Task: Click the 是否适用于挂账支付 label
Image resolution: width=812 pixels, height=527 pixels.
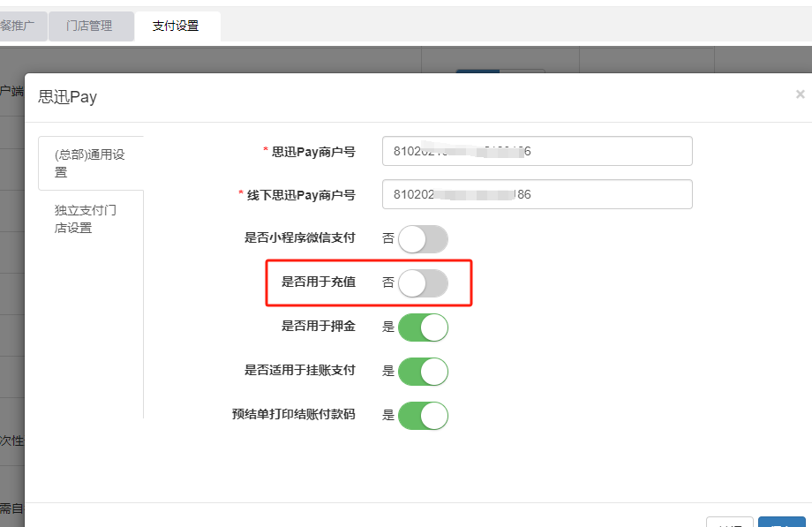Action: [x=300, y=370]
